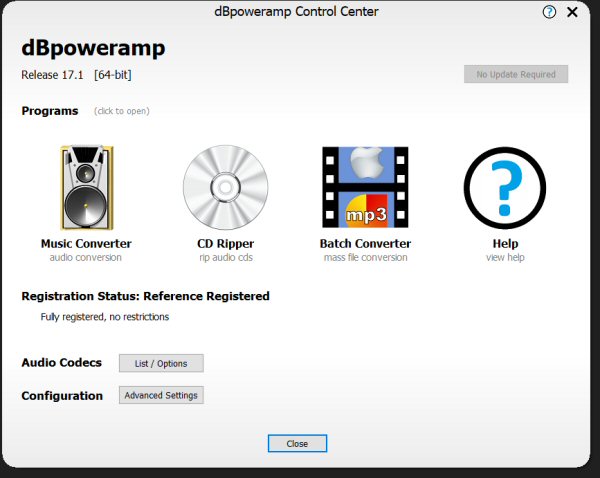
Task: Click the Music Converter label
Action: pos(86,243)
